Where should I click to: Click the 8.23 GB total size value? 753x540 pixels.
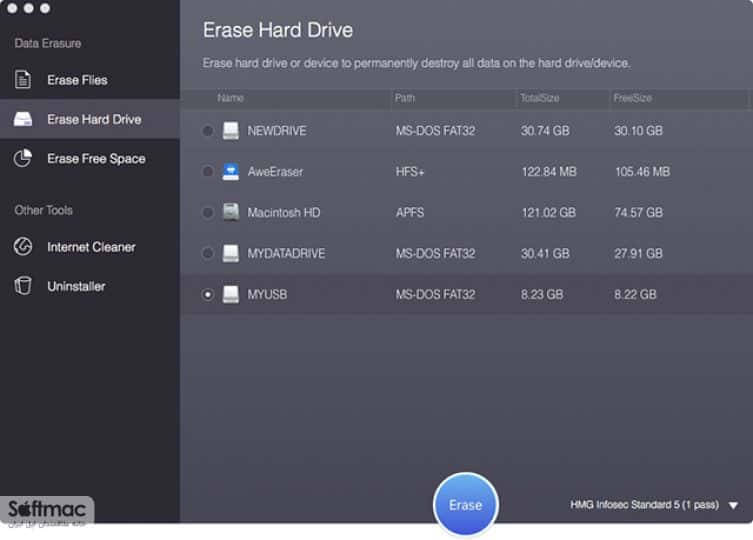542,294
